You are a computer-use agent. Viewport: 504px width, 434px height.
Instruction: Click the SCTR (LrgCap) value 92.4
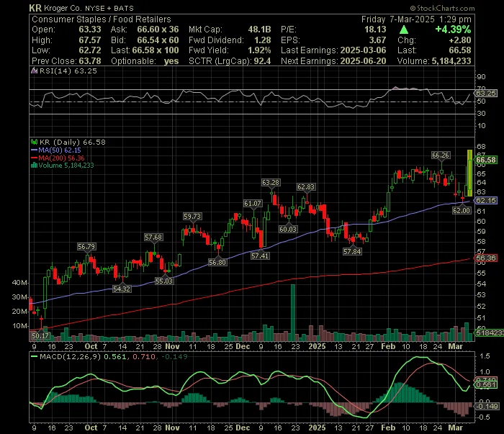pos(262,61)
